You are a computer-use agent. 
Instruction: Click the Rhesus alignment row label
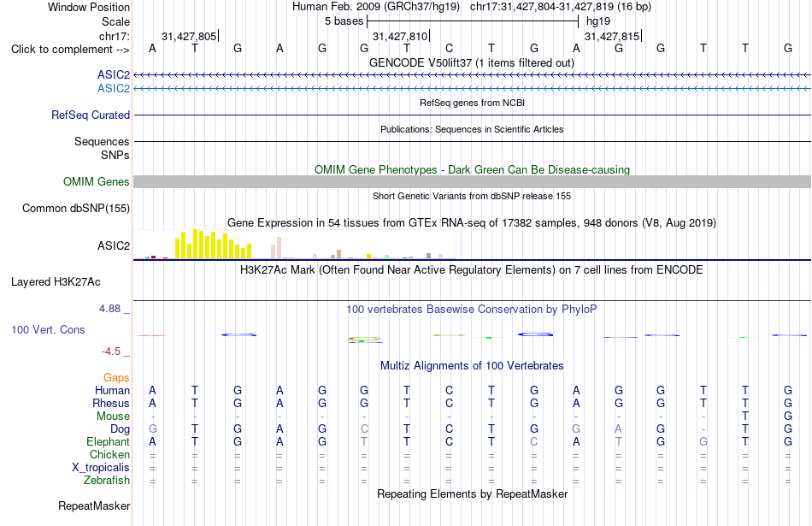111,403
